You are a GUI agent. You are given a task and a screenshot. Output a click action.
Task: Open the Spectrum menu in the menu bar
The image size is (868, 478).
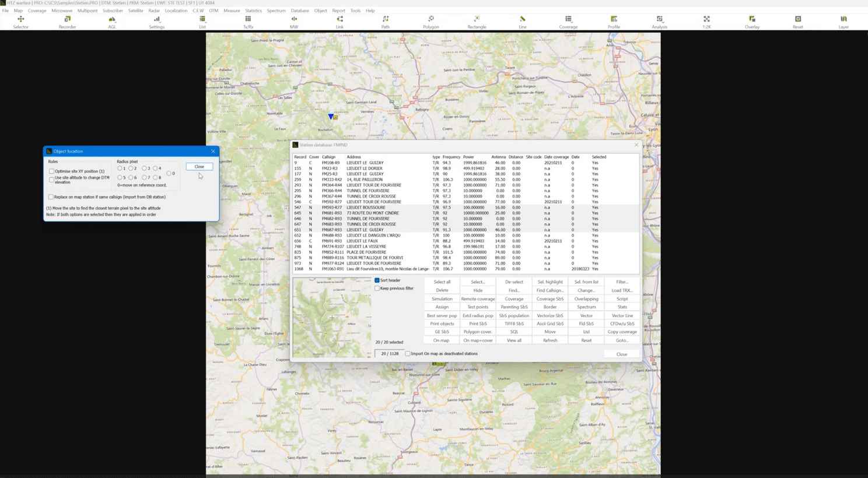tap(276, 10)
